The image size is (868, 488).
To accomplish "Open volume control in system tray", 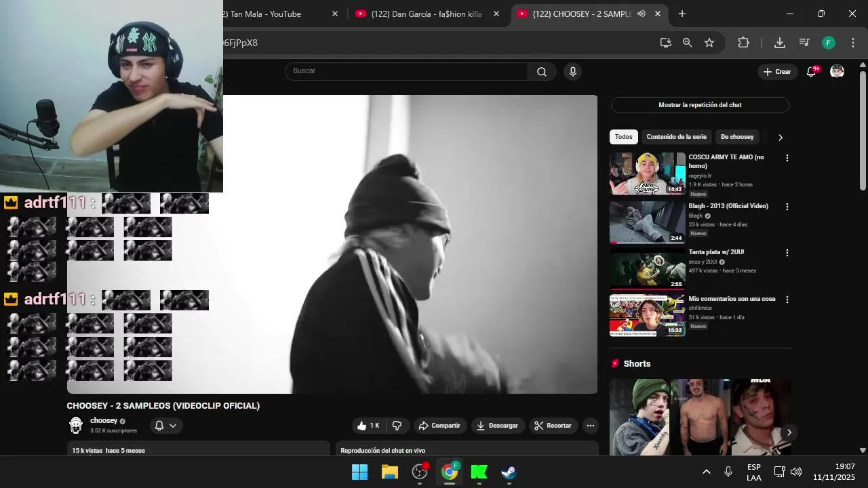I will (x=796, y=472).
